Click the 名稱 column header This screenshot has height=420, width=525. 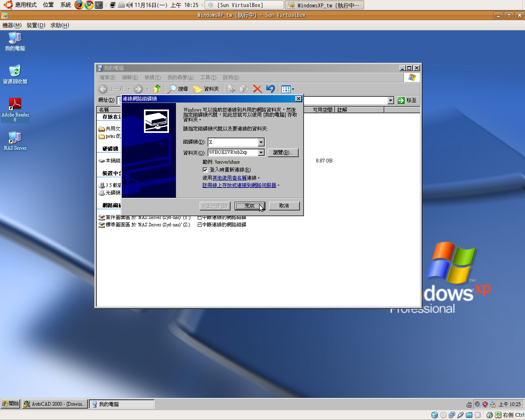(109, 110)
